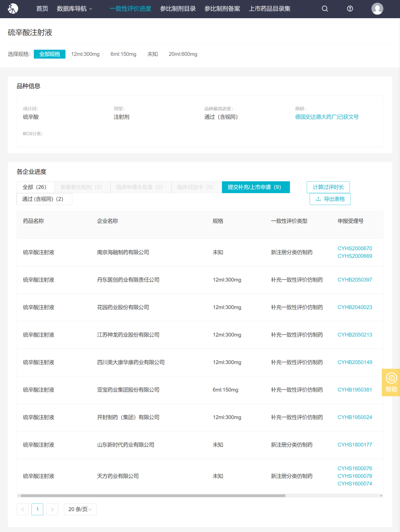The width and height of the screenshot is (400, 532).
Task: Switch to 通过(含视同) (2) tab
Action: 44,199
